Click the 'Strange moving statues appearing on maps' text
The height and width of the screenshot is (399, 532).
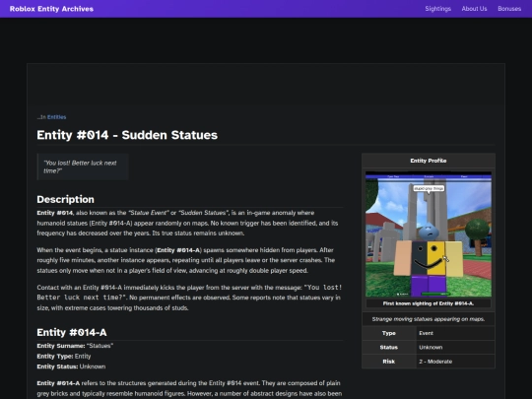429,319
